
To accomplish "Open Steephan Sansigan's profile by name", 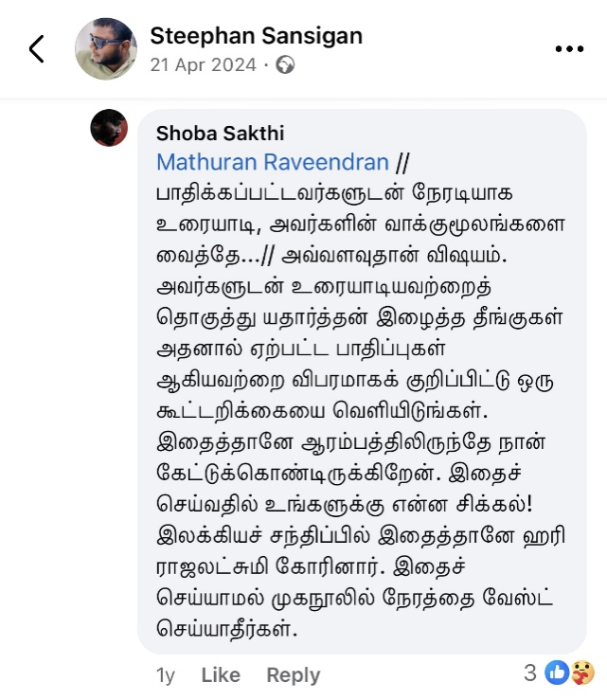I will (x=257, y=36).
